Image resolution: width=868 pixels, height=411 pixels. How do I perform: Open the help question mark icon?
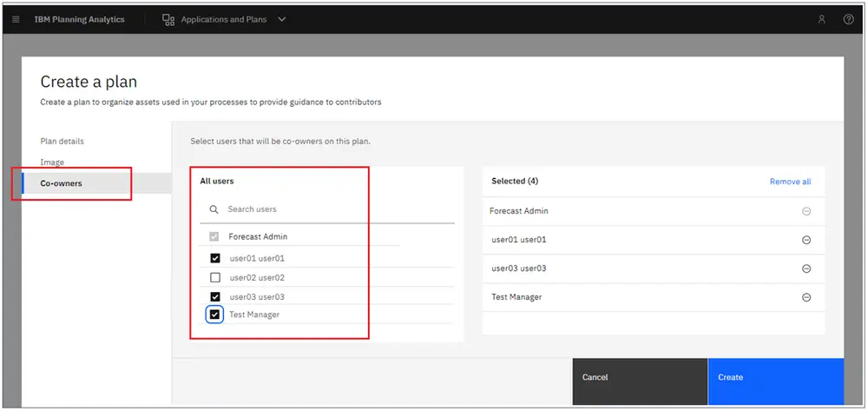(x=849, y=19)
